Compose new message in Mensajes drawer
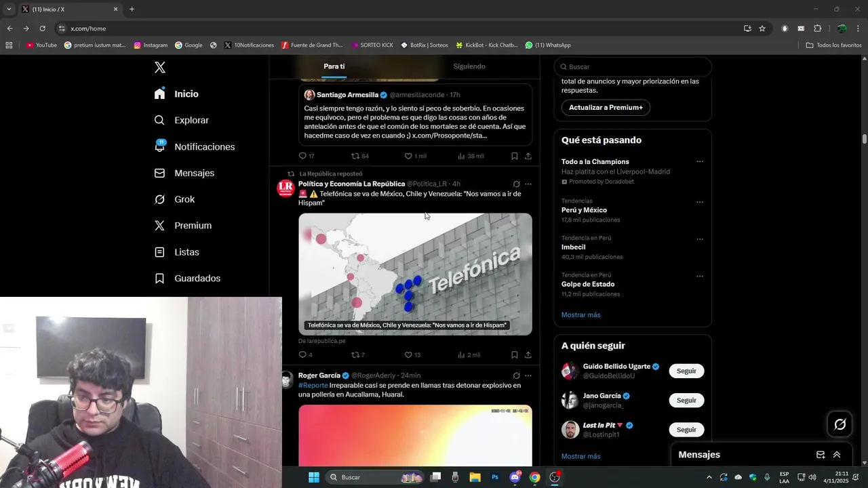Screen dimensions: 868x488 [821, 455]
